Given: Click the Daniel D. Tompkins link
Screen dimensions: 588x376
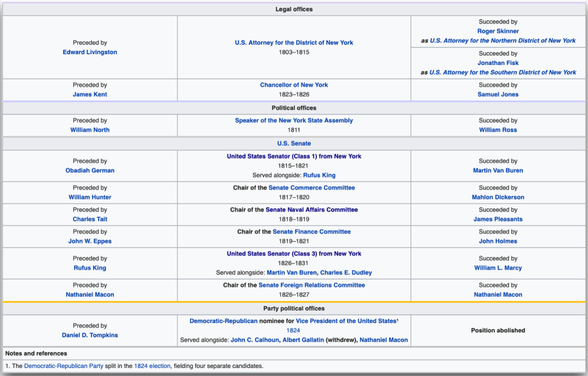Looking at the screenshot, I should tap(90, 335).
